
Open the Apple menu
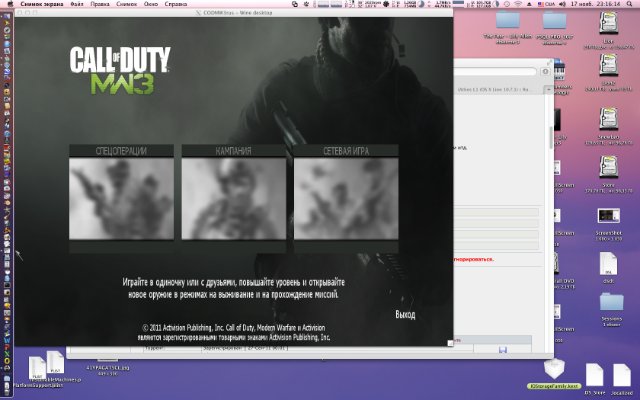pos(11,4)
